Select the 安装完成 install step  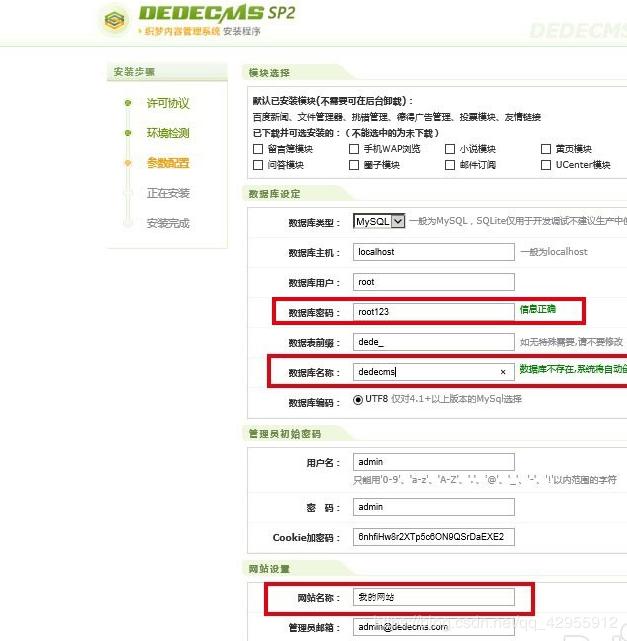(168, 223)
